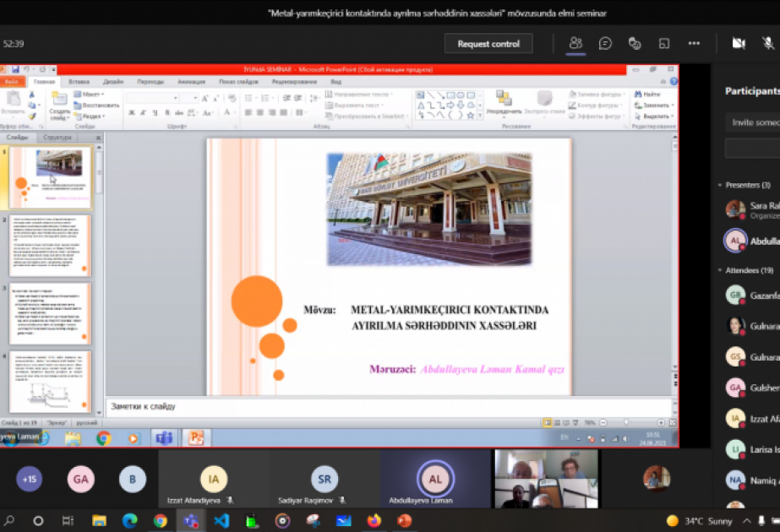Switch to the Анимация ribbon tab
This screenshot has width=780, height=532.
(x=192, y=82)
